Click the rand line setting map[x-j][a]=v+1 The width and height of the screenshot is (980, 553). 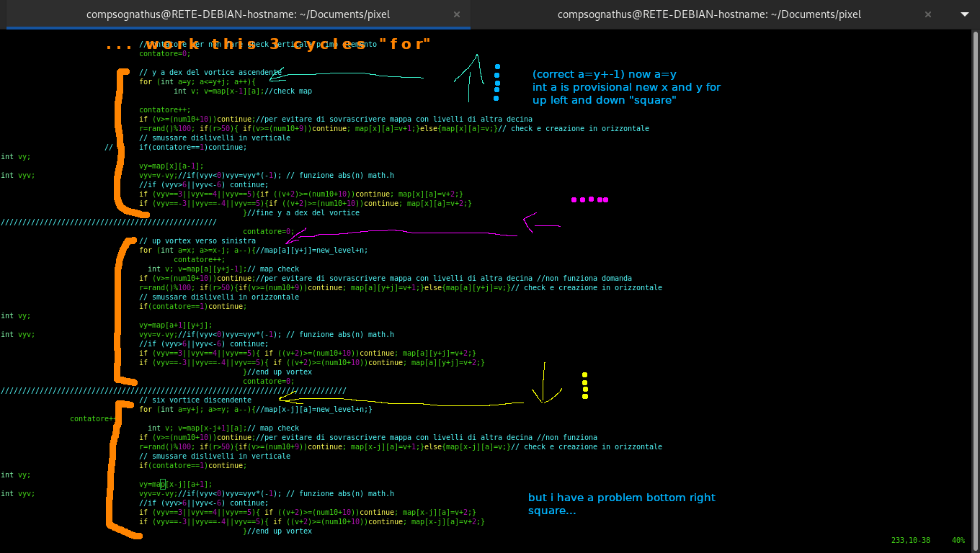(x=401, y=447)
